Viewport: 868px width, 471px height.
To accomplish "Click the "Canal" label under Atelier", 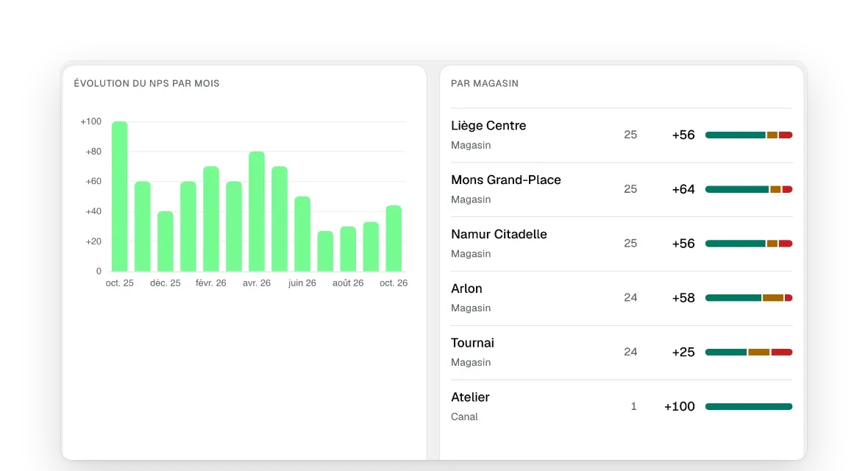I will pos(464,417).
